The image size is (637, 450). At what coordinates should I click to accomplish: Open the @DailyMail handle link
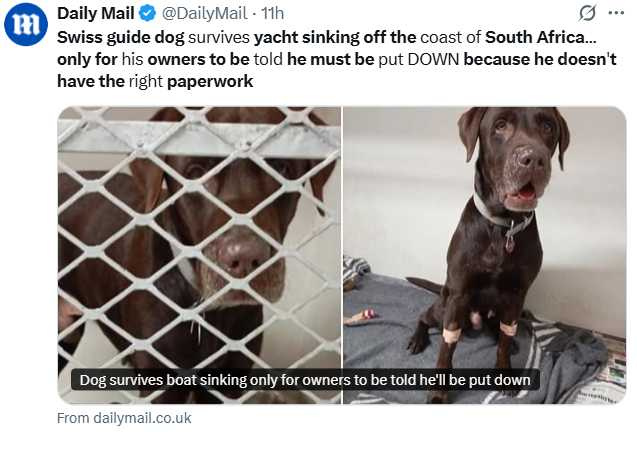(204, 13)
